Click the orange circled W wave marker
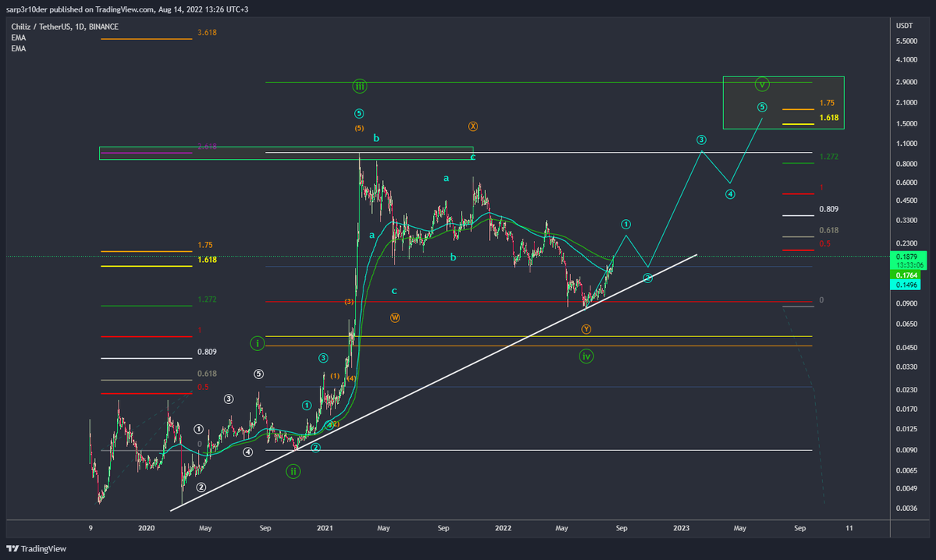 click(x=395, y=317)
